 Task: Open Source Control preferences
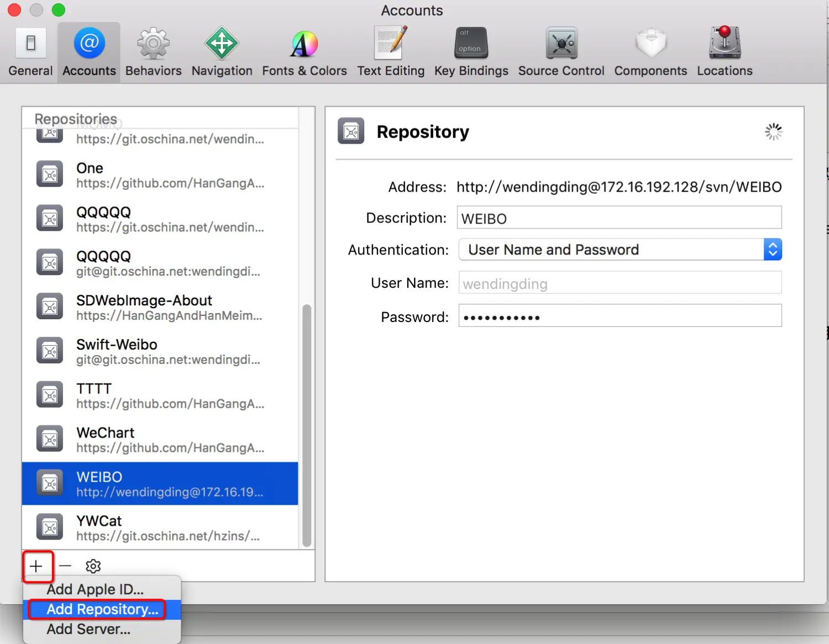561,53
